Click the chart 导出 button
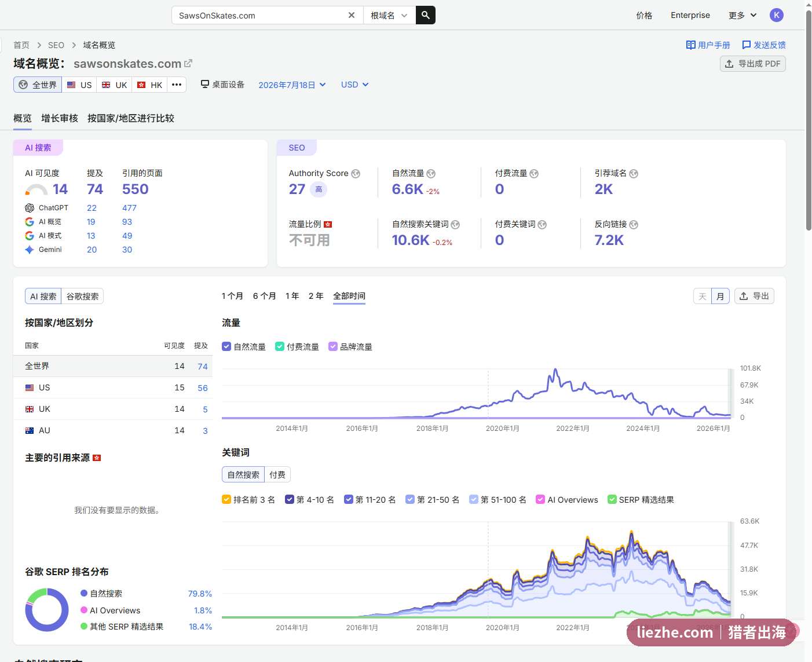This screenshot has height=662, width=812. pyautogui.click(x=754, y=296)
